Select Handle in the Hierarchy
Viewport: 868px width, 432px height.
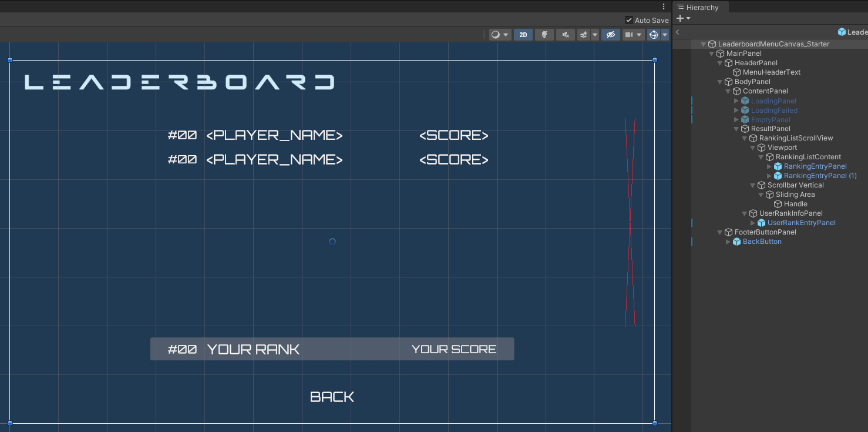click(796, 204)
